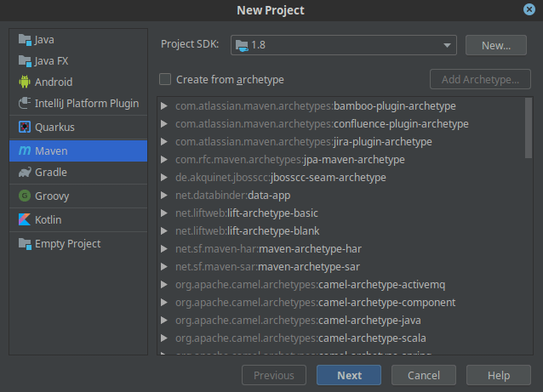The image size is (543, 392).
Task: Select Java FX project type
Action: (78, 61)
